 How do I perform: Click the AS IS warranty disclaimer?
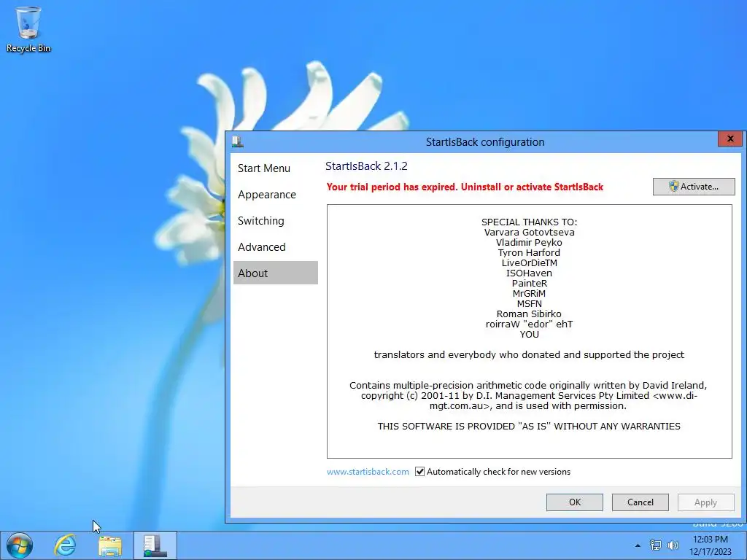click(x=530, y=426)
